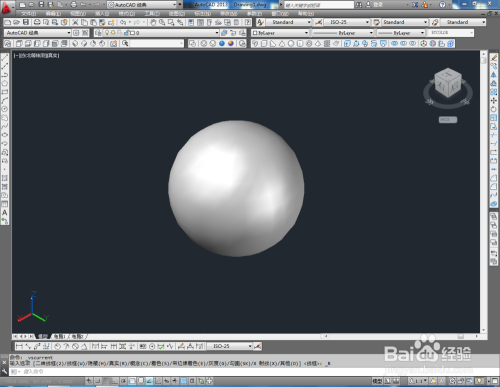Open the third menu bar item (View)
The height and width of the screenshot is (387, 500).
point(78,14)
